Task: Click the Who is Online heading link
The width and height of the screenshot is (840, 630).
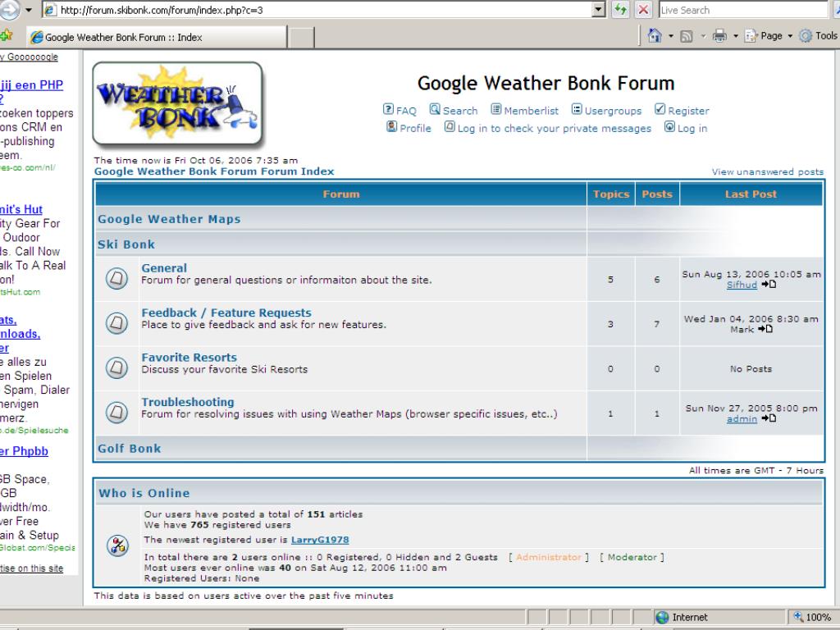Action: tap(144, 493)
